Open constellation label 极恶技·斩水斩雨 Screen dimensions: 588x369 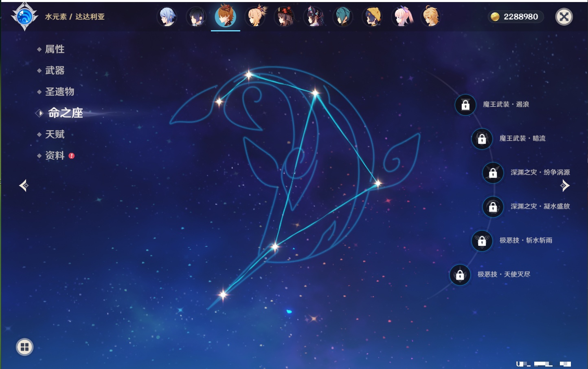coord(526,240)
